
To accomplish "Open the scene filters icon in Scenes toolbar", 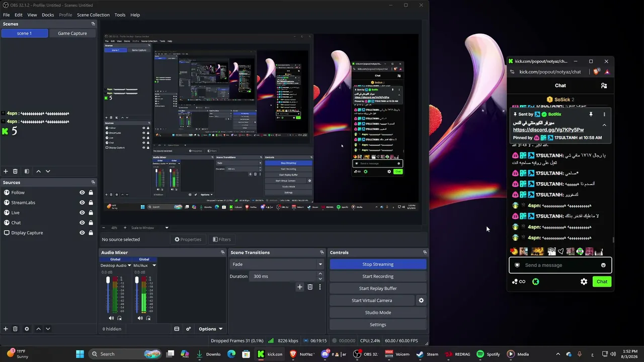I will click(27, 171).
